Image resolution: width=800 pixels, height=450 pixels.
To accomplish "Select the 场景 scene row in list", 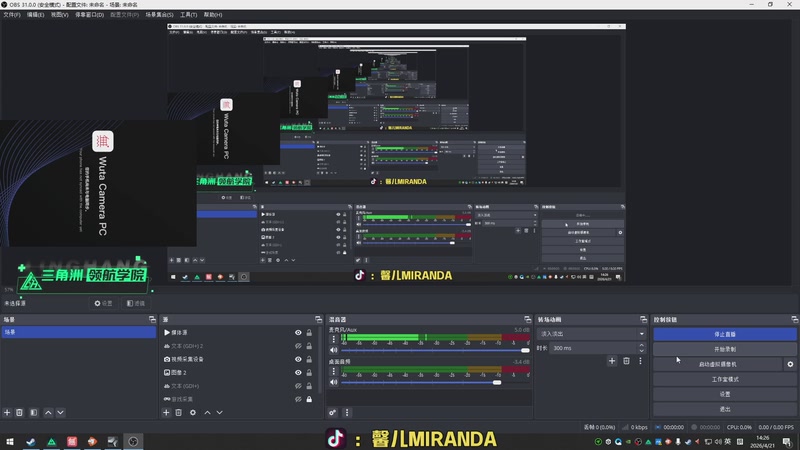I will 79,332.
